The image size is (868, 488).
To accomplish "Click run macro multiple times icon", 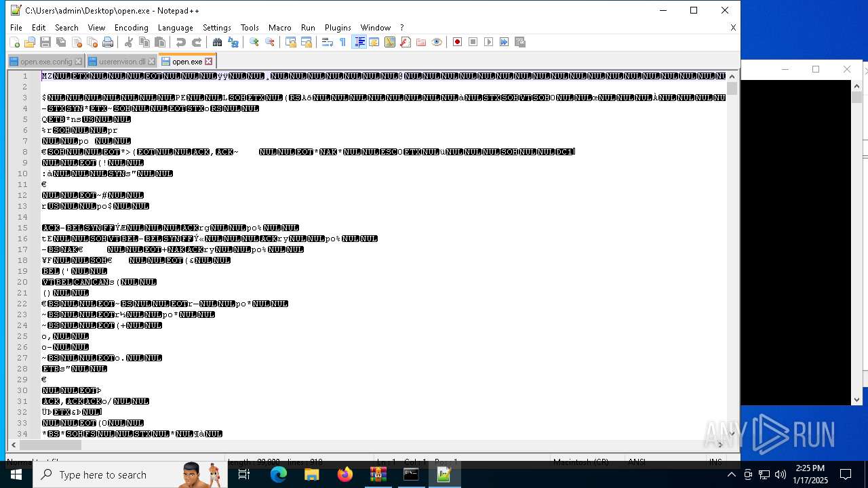I will tap(505, 42).
